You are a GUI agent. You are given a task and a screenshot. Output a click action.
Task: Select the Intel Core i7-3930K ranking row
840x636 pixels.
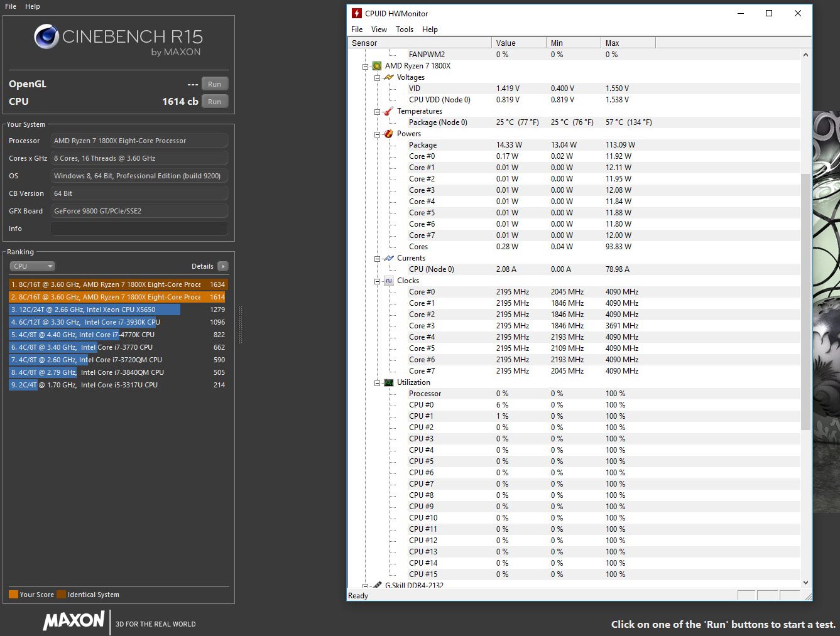click(117, 322)
